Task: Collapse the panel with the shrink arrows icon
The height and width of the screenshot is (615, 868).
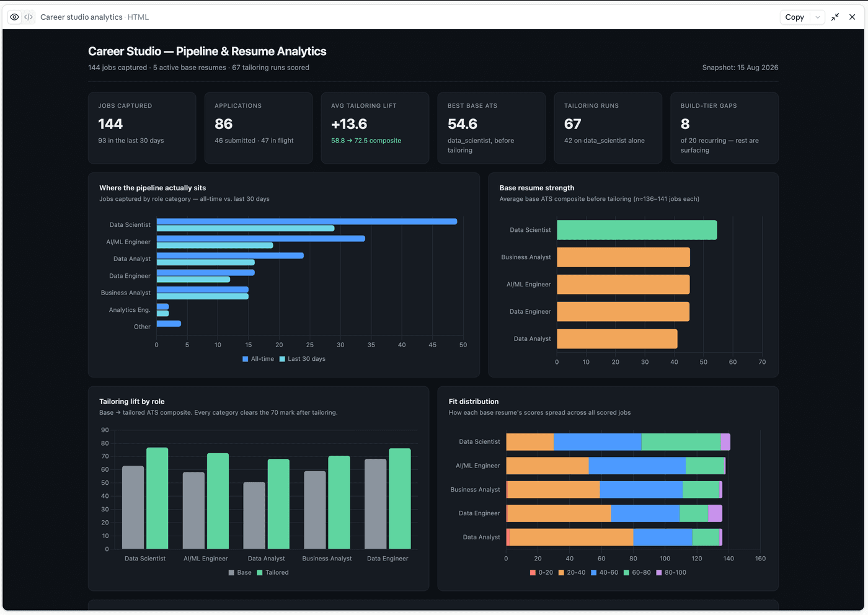Action: [x=835, y=17]
